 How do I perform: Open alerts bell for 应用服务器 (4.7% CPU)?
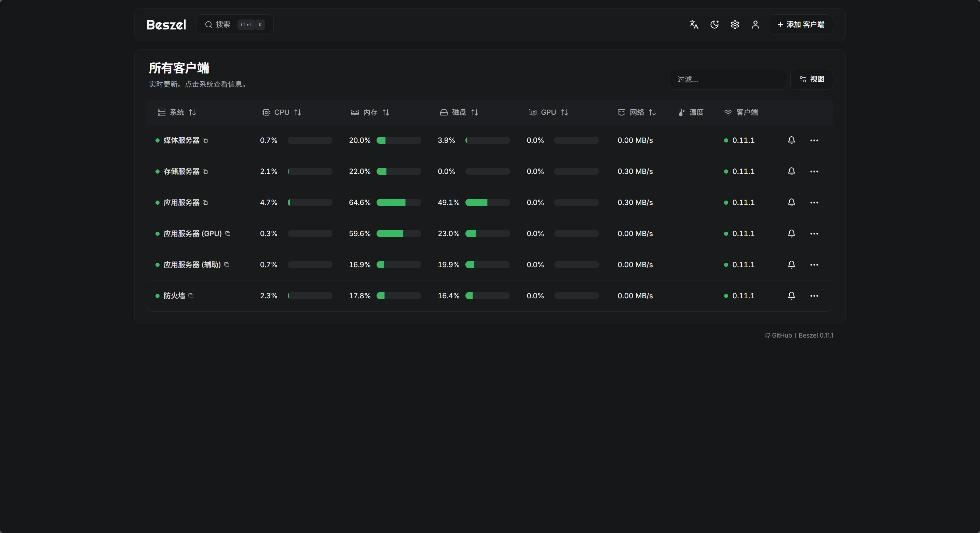pyautogui.click(x=791, y=203)
